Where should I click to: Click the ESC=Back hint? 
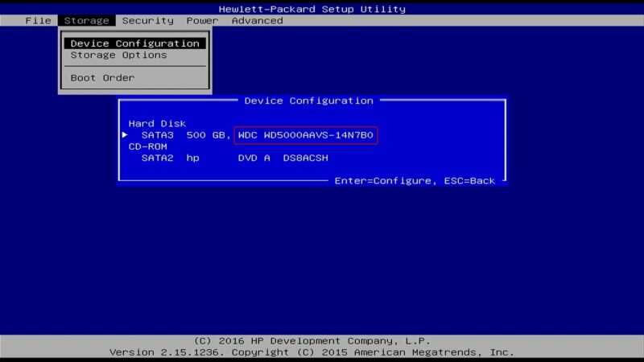click(x=469, y=181)
